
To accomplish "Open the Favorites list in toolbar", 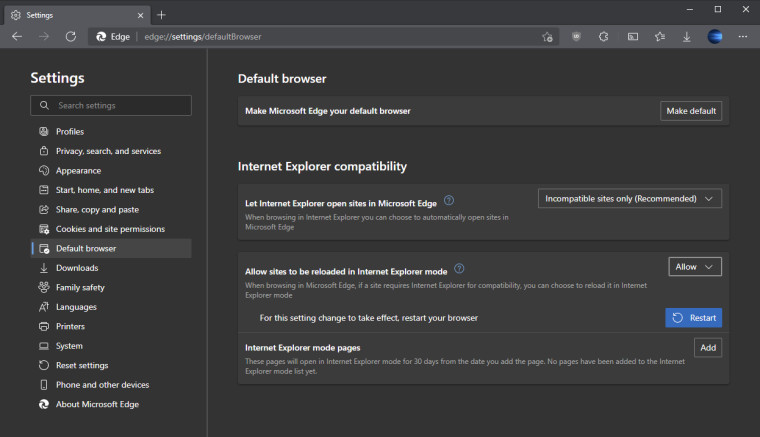I will (660, 36).
